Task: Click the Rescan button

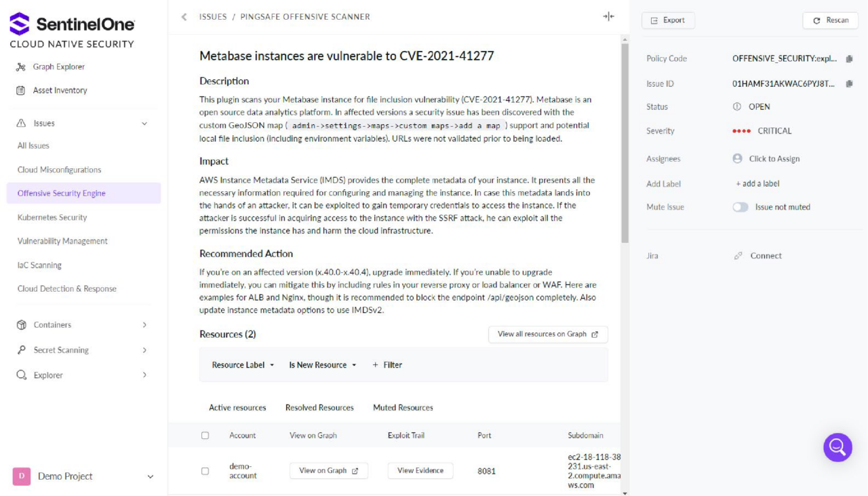Action: 831,20
